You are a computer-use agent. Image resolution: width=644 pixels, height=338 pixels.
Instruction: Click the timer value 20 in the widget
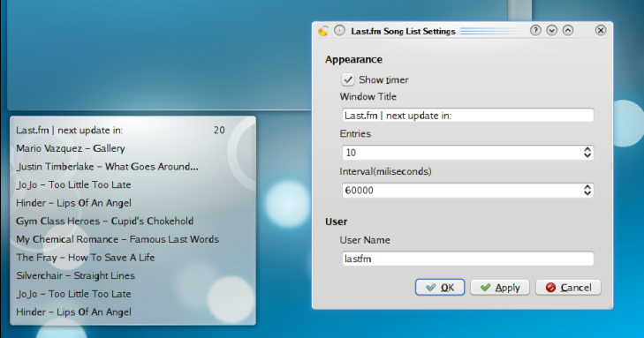pyautogui.click(x=219, y=131)
